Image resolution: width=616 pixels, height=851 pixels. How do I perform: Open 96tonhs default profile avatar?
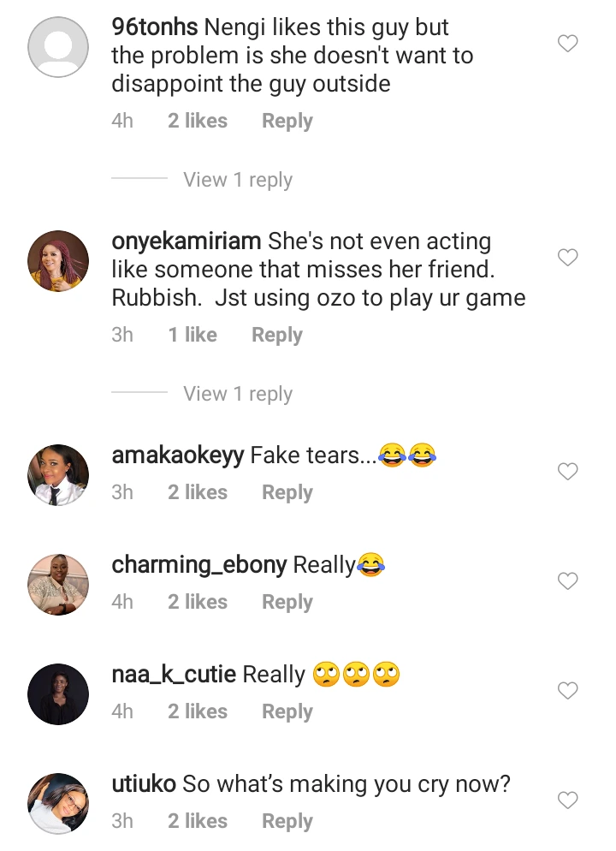(58, 46)
